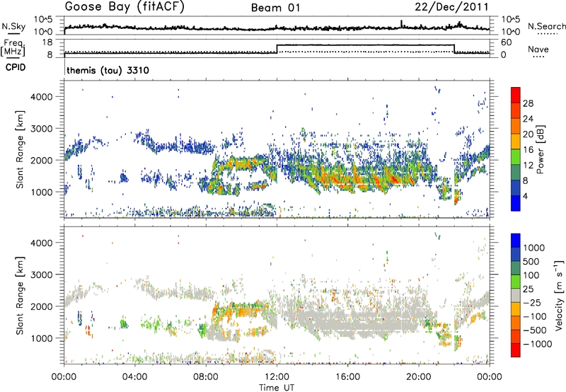Click the "Nave" legend label
This screenshot has width=566, height=392.
tap(538, 49)
